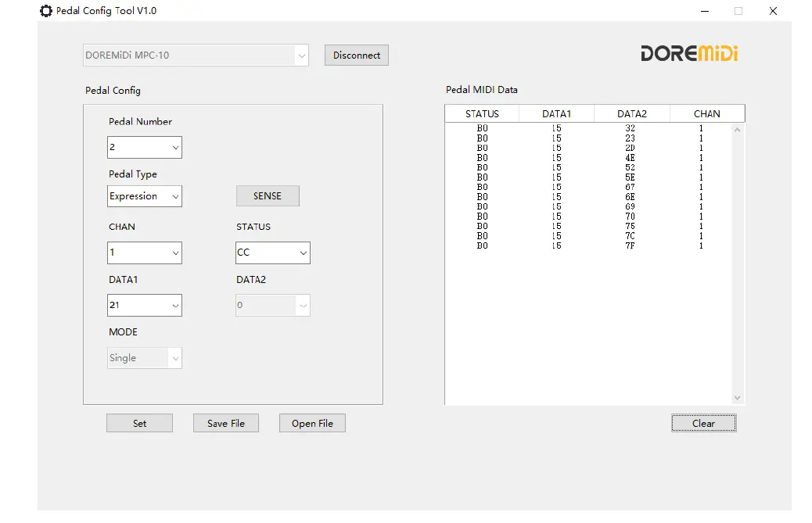Click the Pedal Config label
This screenshot has width=812, height=523.
[x=113, y=91]
